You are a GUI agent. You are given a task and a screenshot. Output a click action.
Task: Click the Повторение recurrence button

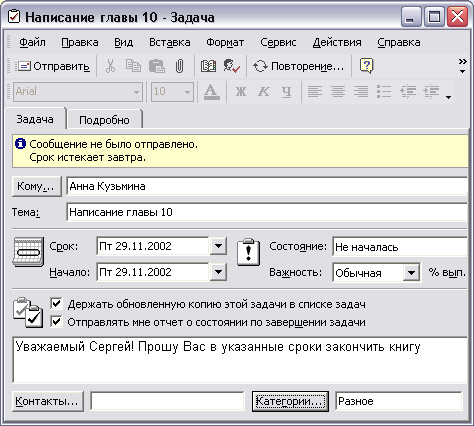coord(298,66)
